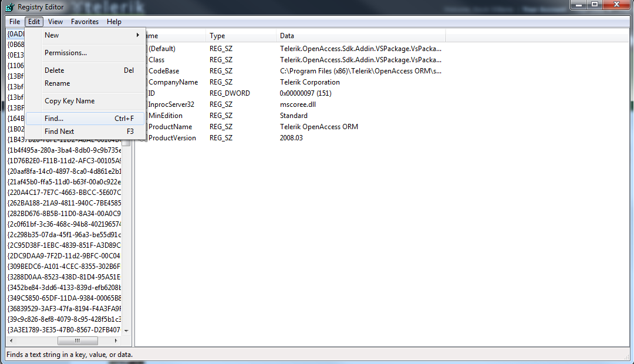This screenshot has height=364, width=634.
Task: Select the {220A4C17-7E7C-4663 key
Action: click(65, 193)
